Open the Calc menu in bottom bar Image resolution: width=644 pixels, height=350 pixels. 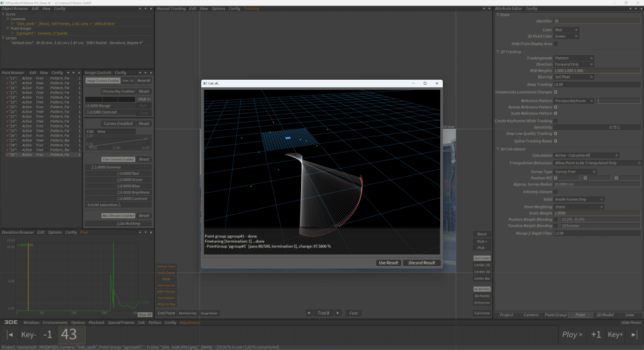142,322
